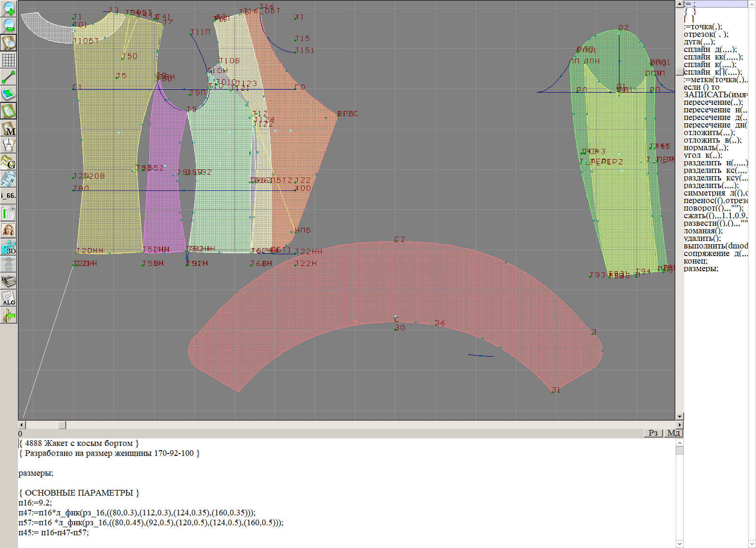Image resolution: width=756 pixels, height=548 pixels.
Task: Open the pattern pieces 'M' icon
Action: point(9,128)
